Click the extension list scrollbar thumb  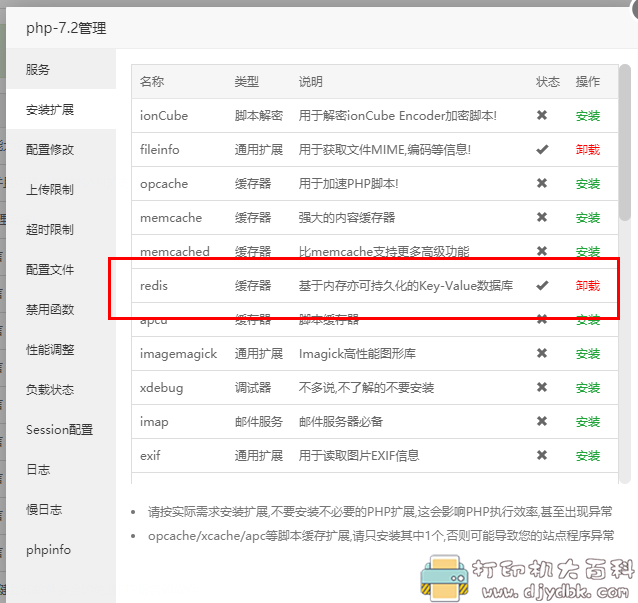pos(625,142)
